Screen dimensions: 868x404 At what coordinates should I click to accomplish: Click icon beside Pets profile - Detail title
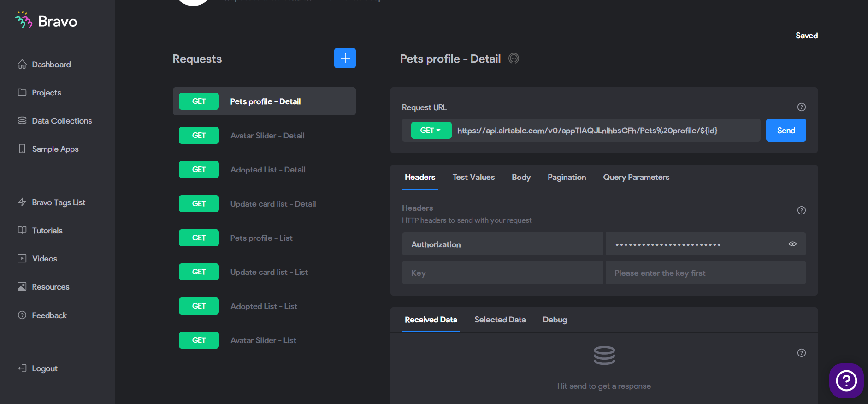514,59
